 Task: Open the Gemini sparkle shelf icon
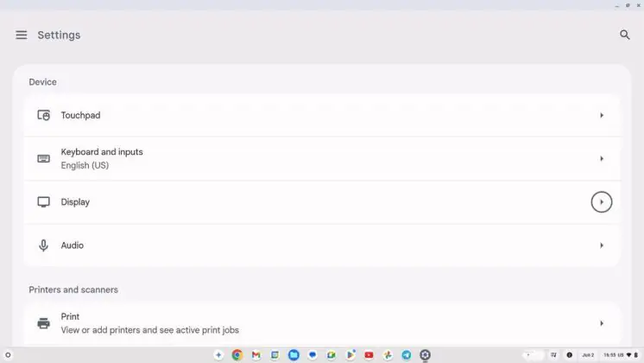(218, 354)
